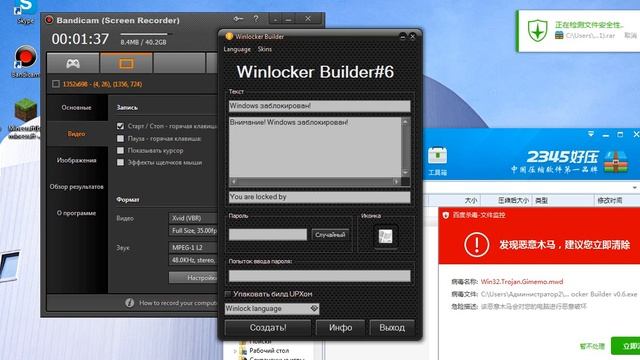Click the text area horizontal scrollbar left arrow
This screenshot has height=360, width=640.
click(x=233, y=182)
